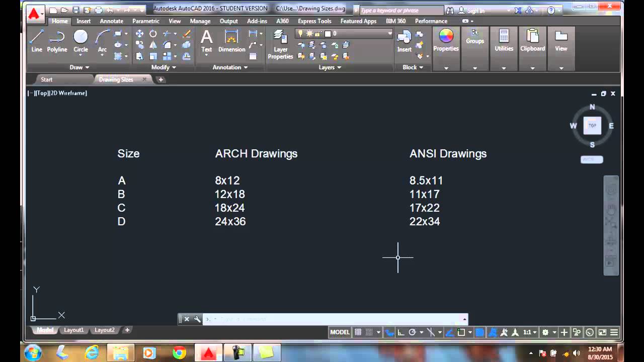Type in the keyword search field
644x362 pixels.
point(401,11)
